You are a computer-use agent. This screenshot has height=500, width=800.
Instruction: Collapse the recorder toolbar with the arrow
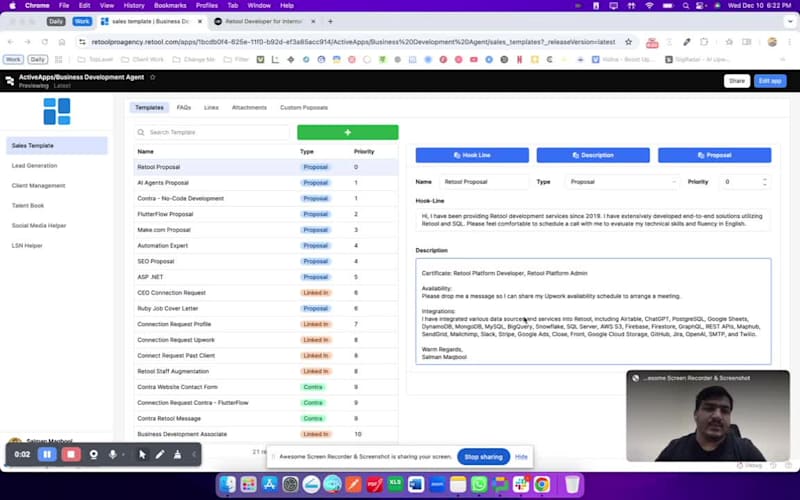pyautogui.click(x=194, y=454)
